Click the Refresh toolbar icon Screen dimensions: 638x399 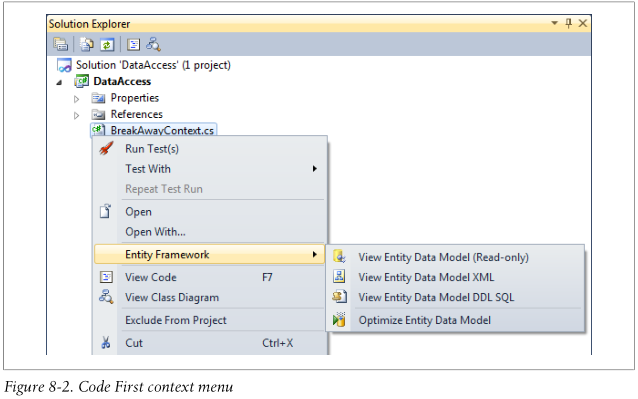click(x=107, y=44)
